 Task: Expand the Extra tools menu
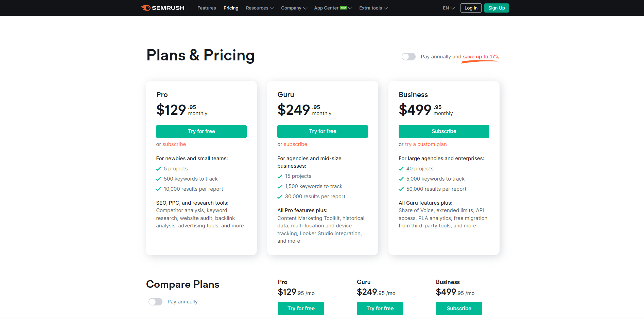click(373, 8)
